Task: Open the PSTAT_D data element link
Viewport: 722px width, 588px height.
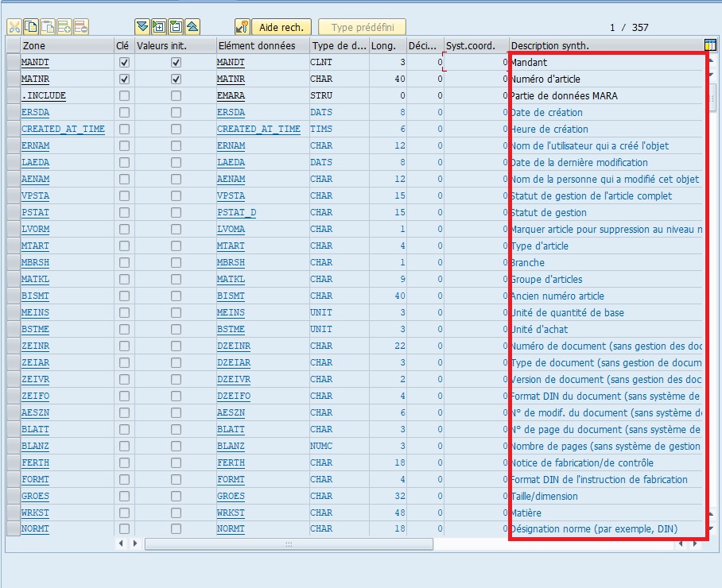Action: tap(236, 212)
